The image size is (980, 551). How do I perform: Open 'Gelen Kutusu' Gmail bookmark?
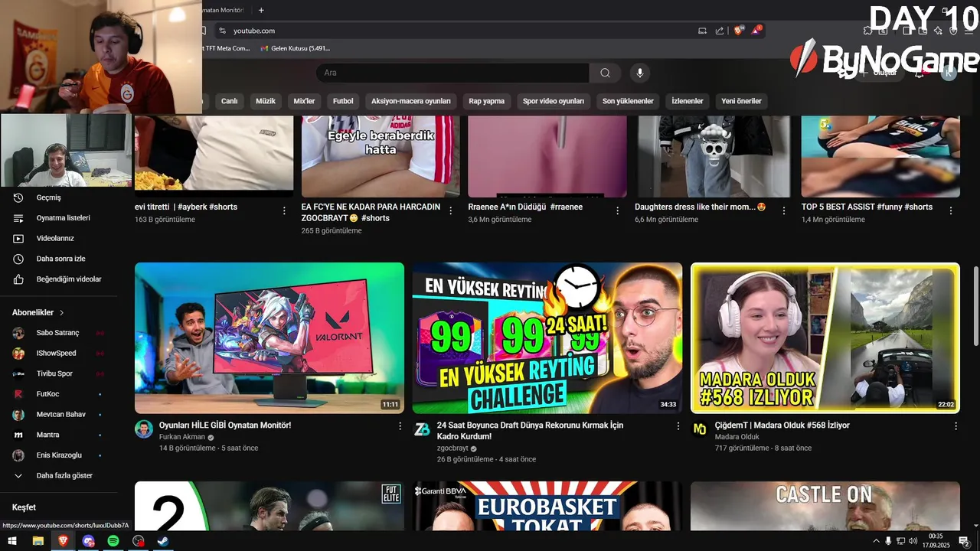(x=296, y=48)
